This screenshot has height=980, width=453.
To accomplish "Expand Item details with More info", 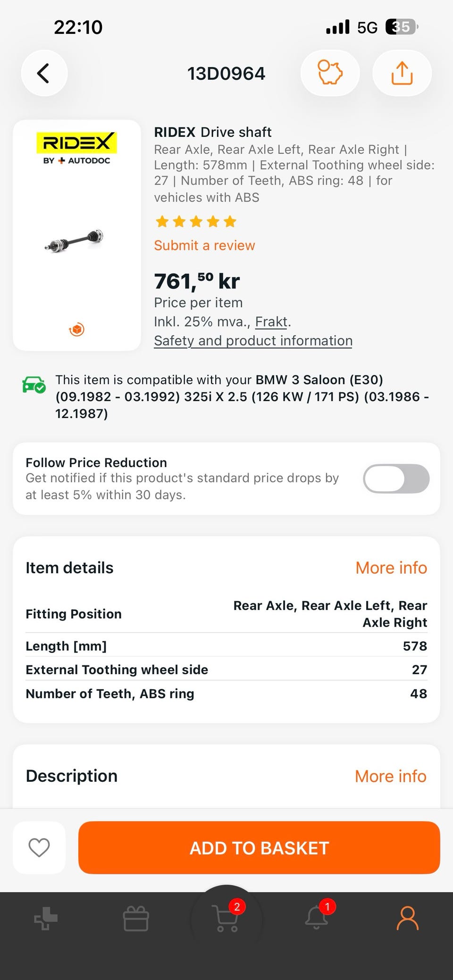I will [x=391, y=568].
